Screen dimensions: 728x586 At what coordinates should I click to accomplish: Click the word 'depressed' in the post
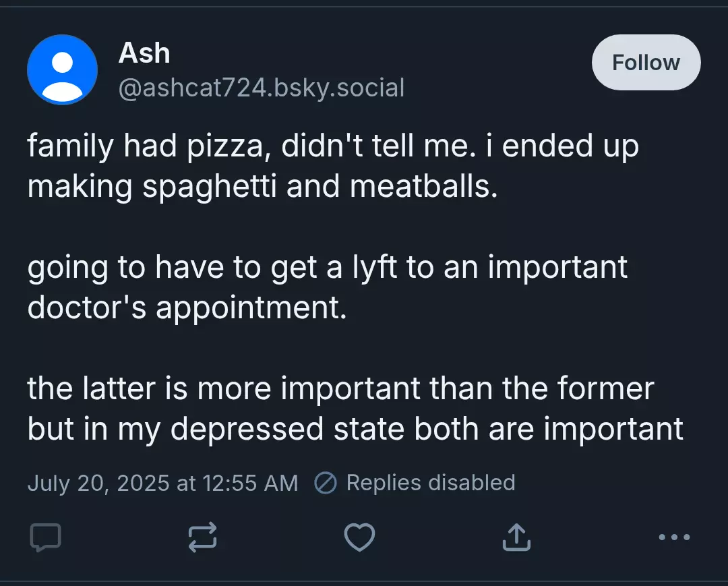pos(247,429)
